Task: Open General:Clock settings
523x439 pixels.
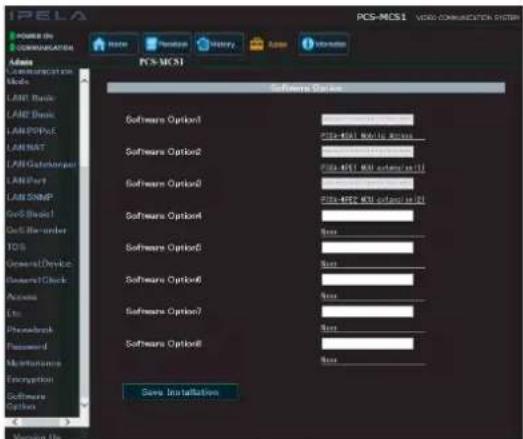Action: pyautogui.click(x=36, y=280)
